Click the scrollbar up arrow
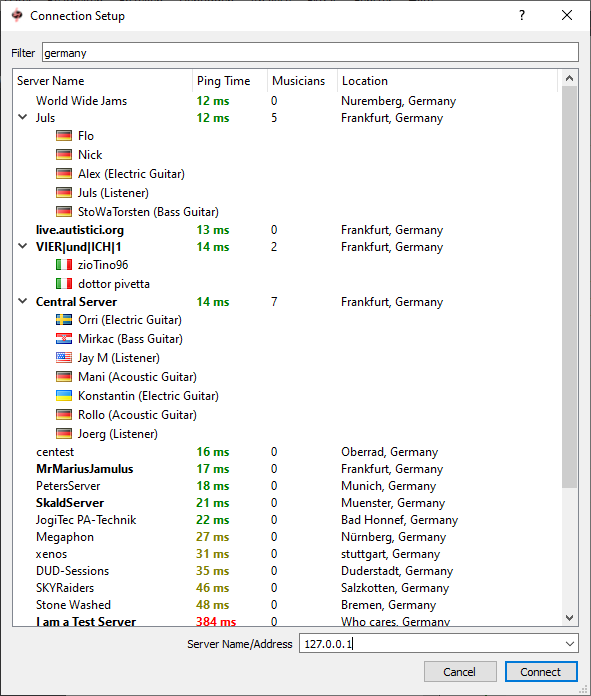This screenshot has height=696, width=591. click(x=570, y=79)
